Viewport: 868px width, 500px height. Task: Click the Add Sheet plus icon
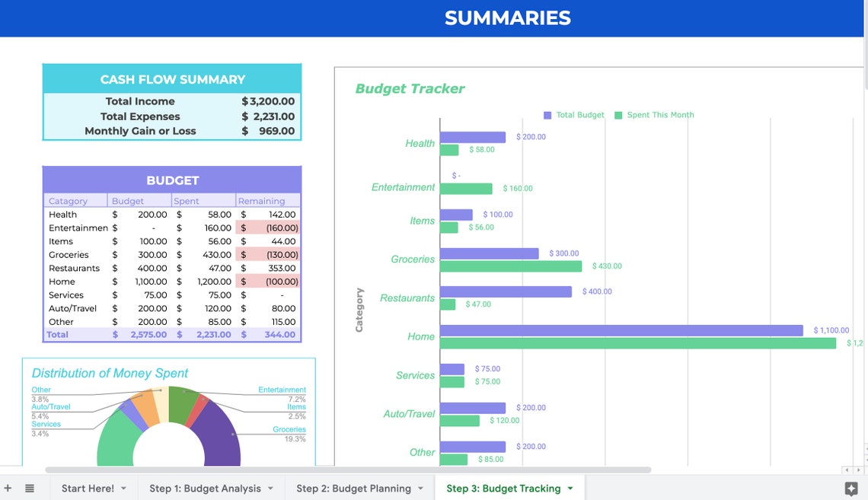[7, 488]
